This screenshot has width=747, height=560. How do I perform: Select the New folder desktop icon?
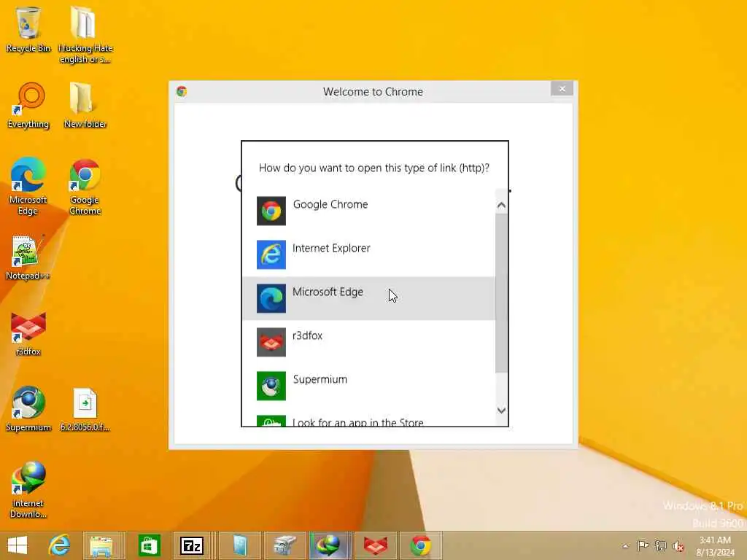tap(85, 106)
